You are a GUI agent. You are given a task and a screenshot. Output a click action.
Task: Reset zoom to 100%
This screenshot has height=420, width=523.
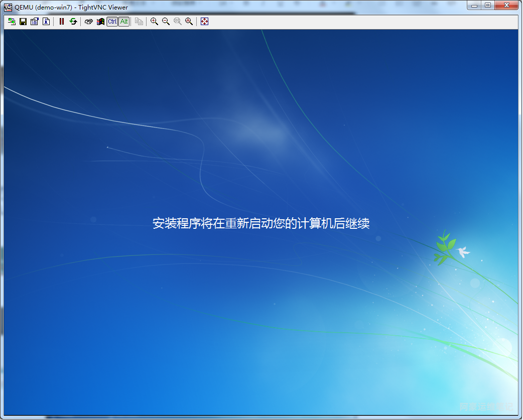click(x=178, y=22)
